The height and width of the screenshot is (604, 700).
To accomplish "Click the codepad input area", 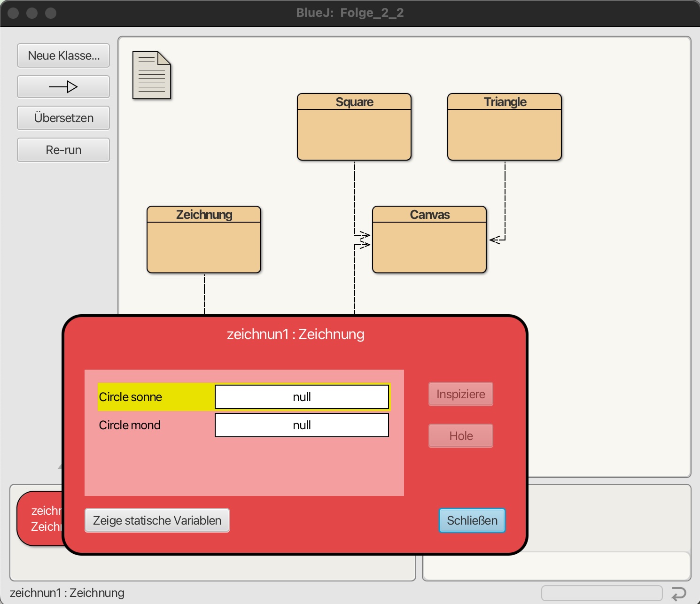I will pos(556,566).
